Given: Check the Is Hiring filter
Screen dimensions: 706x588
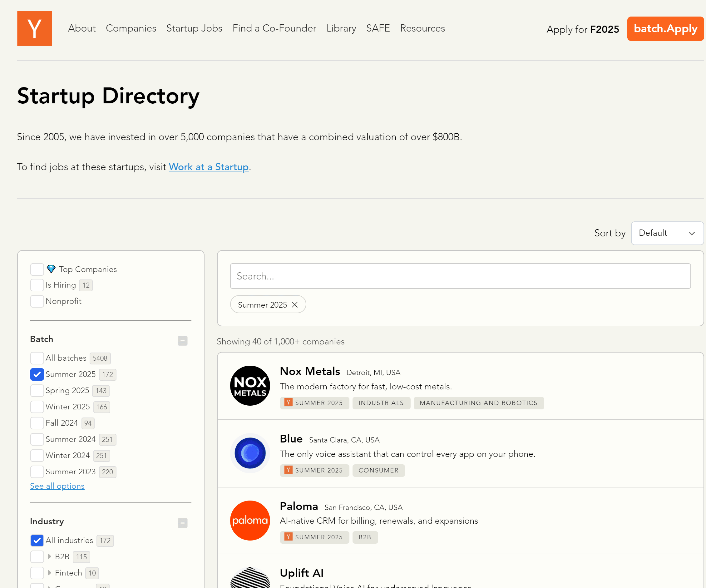Looking at the screenshot, I should coord(37,285).
